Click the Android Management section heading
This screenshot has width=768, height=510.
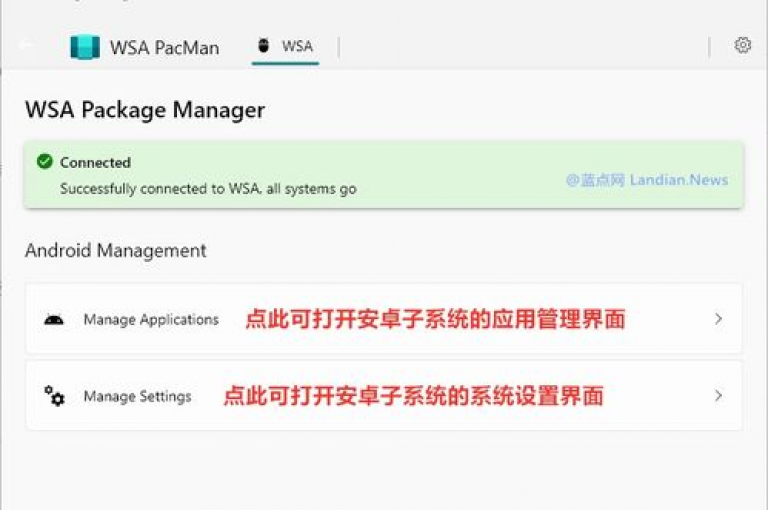[x=116, y=250]
